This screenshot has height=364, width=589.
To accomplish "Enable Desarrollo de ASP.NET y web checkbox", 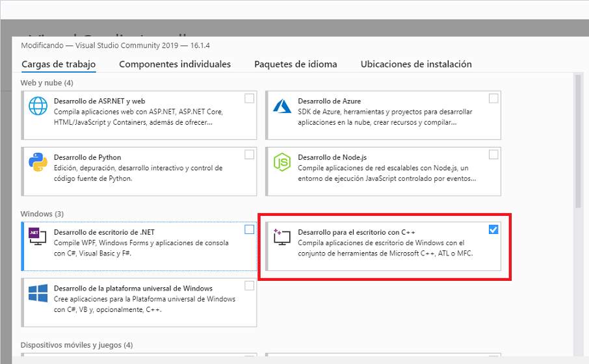I will 249,98.
